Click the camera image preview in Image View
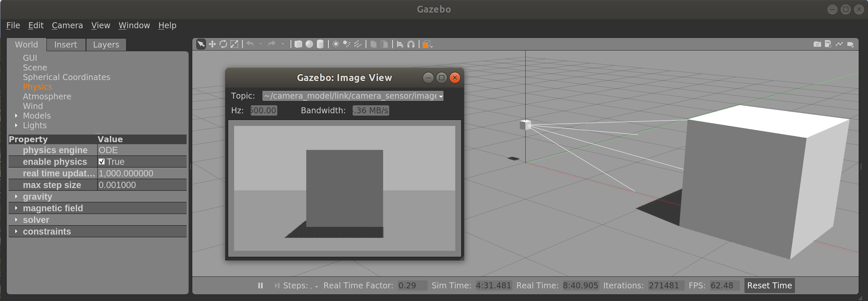 tap(344, 188)
